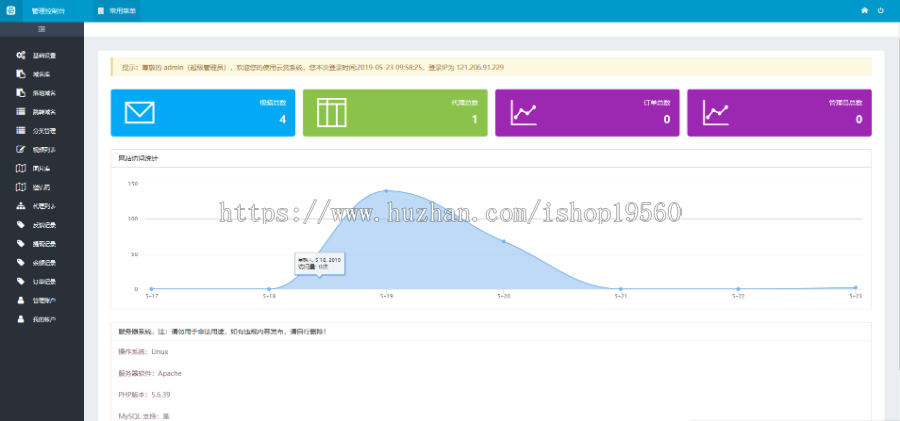Click the server info panel header text
This screenshot has width=900, height=421.
223,331
